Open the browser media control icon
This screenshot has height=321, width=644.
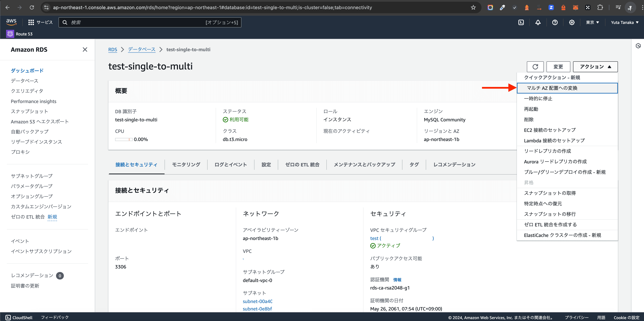(x=618, y=7)
